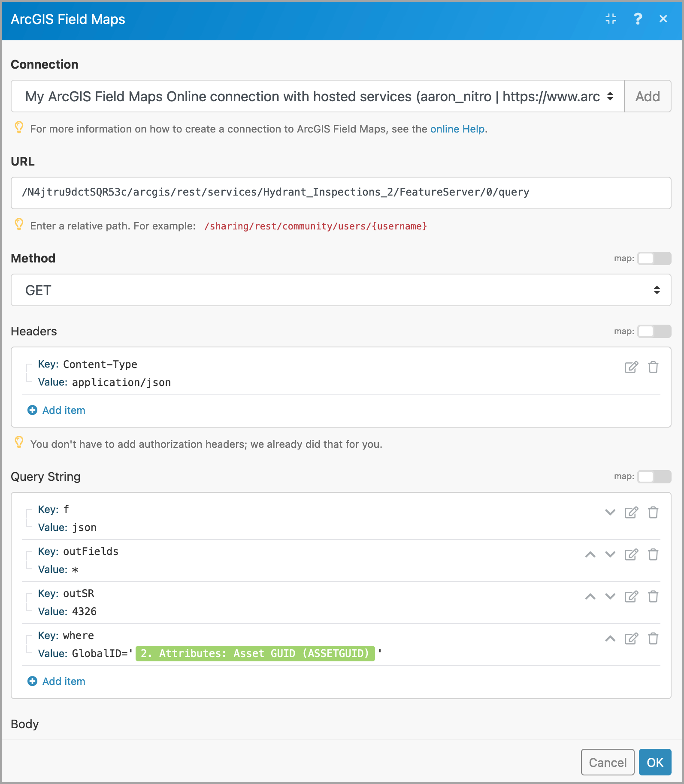
Task: Turn on map switch for Query String
Action: (x=654, y=476)
